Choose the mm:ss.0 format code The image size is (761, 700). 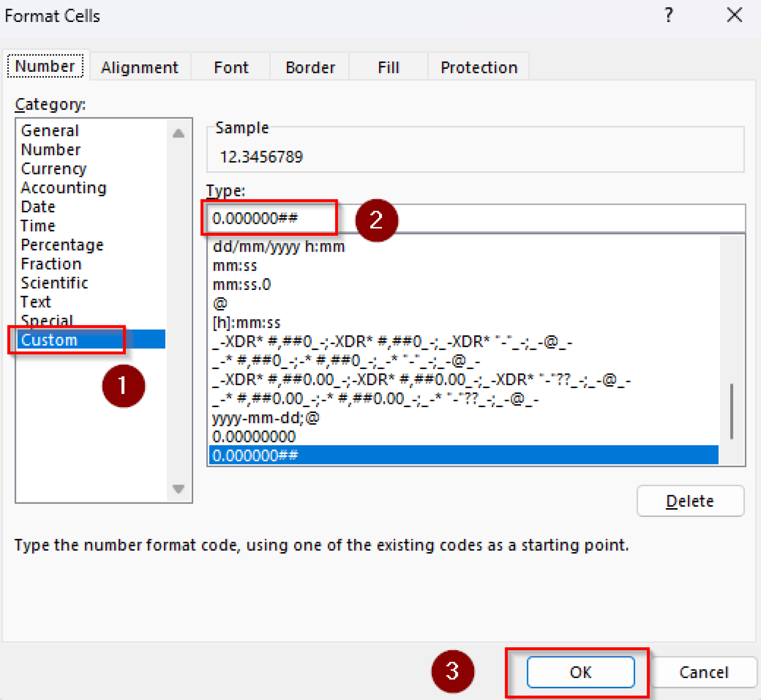pos(242,284)
